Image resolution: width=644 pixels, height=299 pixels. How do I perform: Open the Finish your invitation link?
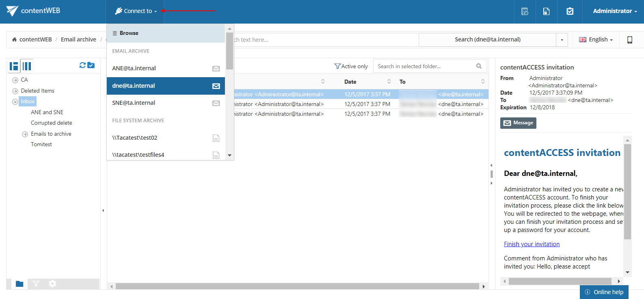pyautogui.click(x=532, y=244)
